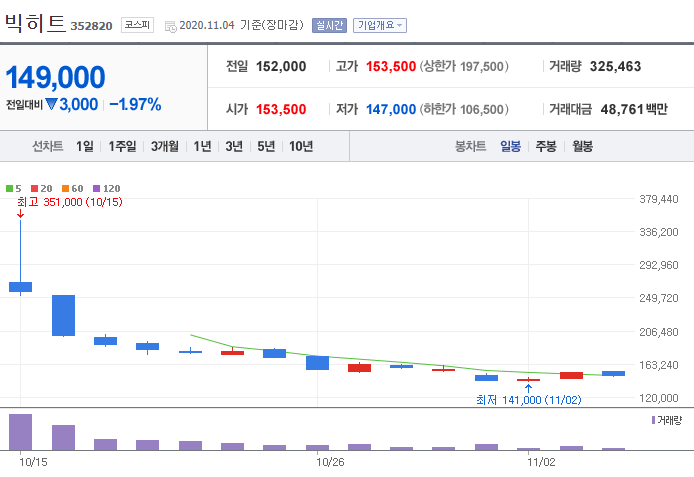Image resolution: width=694 pixels, height=477 pixels.
Task: Click the 10/15 volume bar
Action: pyautogui.click(x=20, y=432)
